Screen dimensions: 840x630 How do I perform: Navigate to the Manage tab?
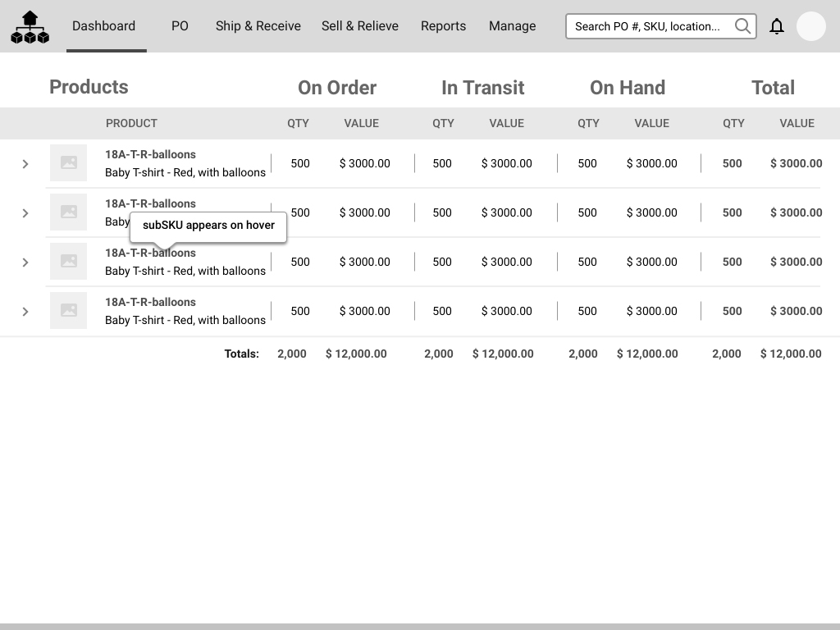pyautogui.click(x=512, y=26)
